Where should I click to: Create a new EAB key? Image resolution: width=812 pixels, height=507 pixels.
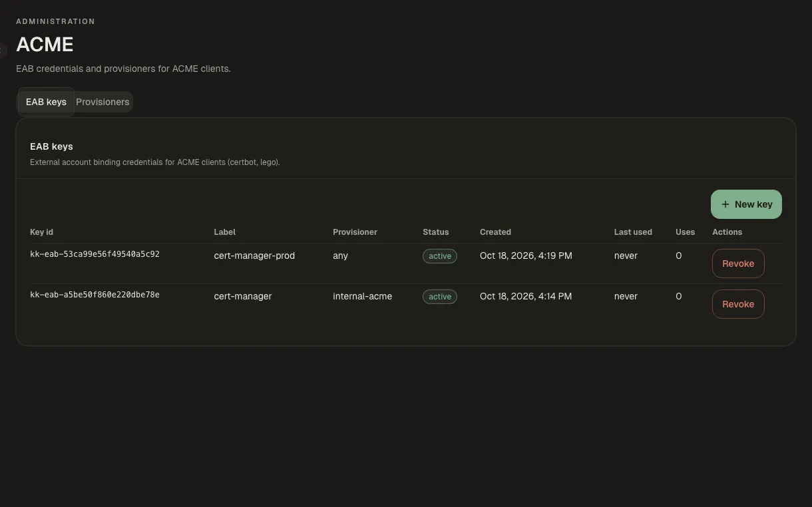click(746, 204)
